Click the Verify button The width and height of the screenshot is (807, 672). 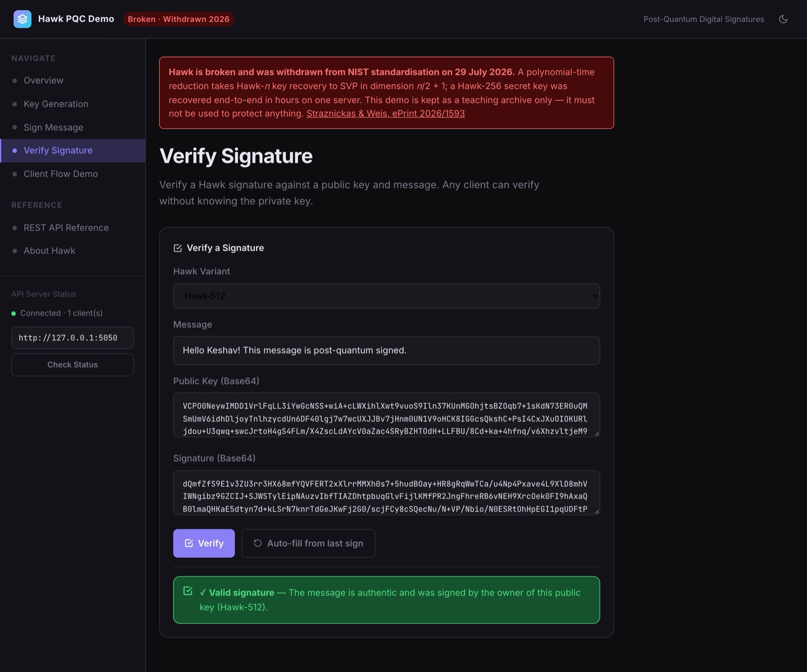coord(204,543)
